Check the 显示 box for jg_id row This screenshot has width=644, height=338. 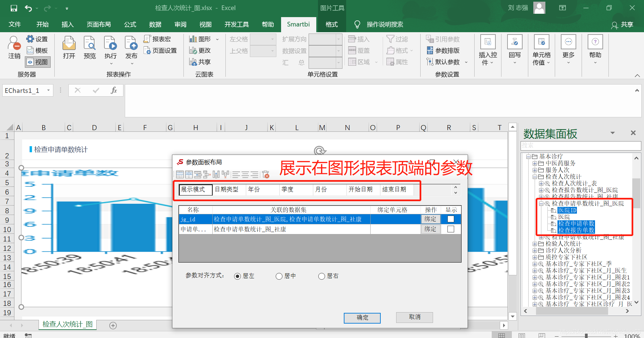click(x=451, y=219)
